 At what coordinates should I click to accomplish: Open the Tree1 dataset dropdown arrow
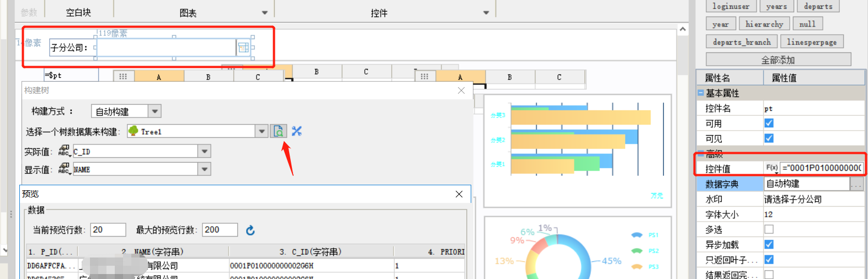click(262, 131)
